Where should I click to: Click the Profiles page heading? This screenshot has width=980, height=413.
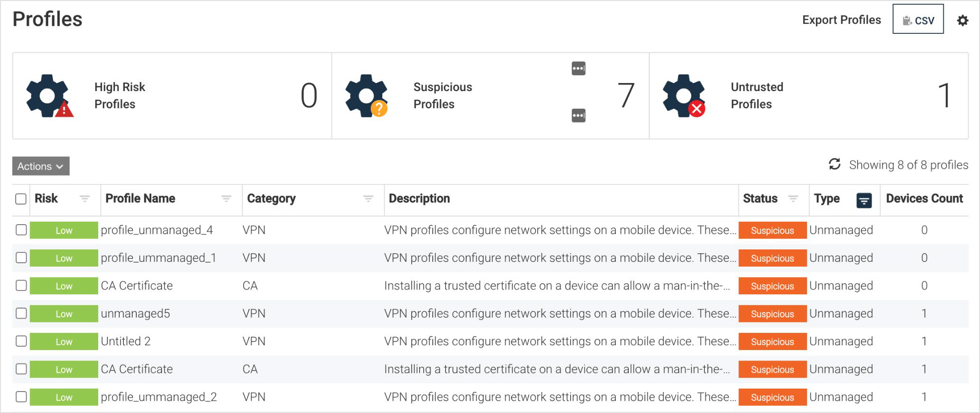(47, 19)
